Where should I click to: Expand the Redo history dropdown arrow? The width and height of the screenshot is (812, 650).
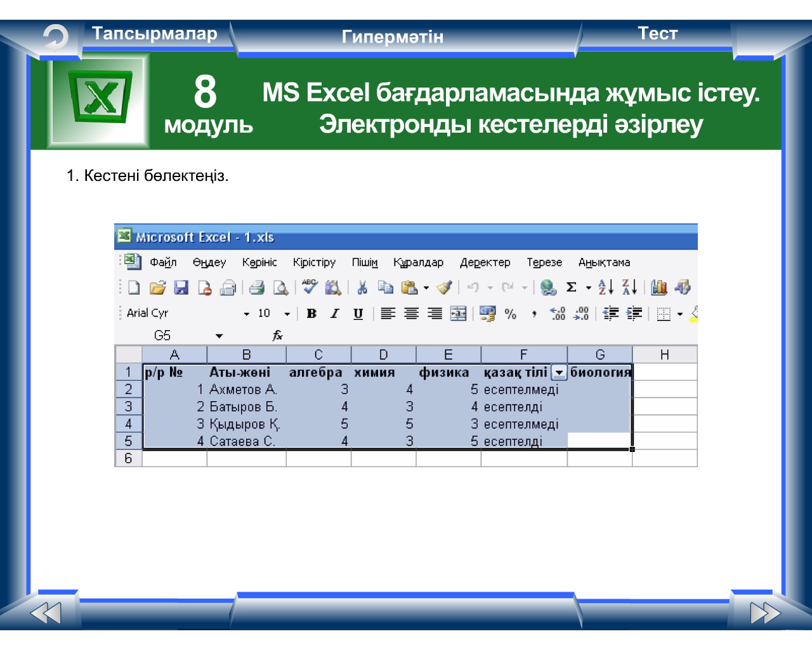click(525, 288)
